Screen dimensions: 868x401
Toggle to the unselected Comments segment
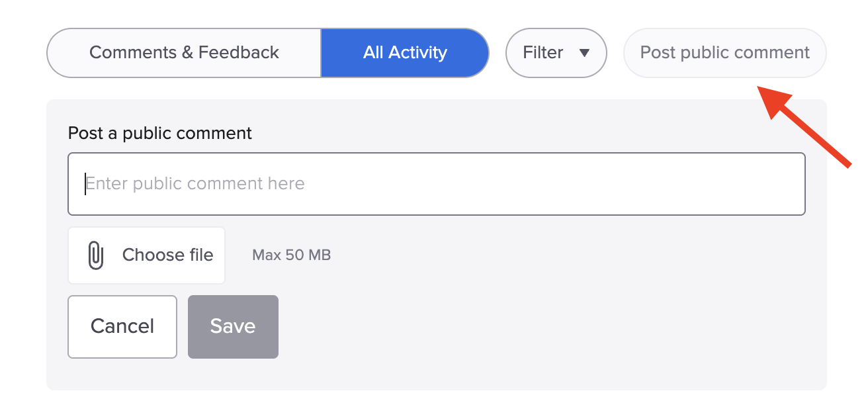184,53
